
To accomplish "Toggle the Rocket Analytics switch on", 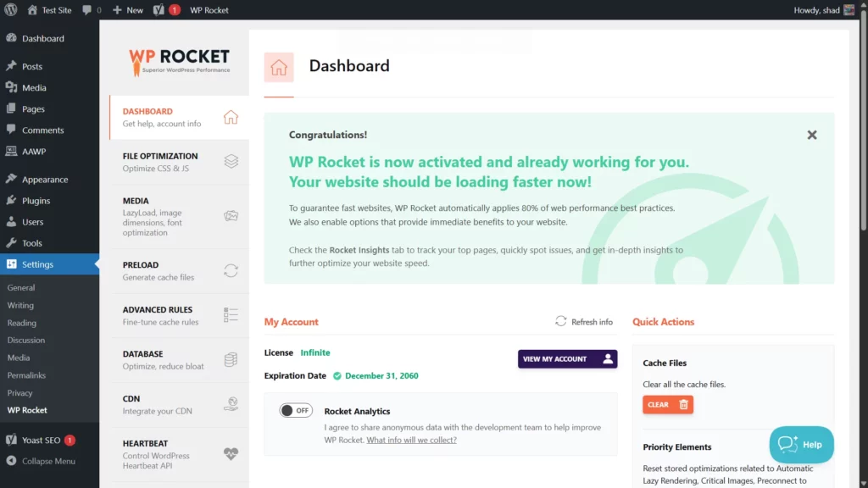I will 296,411.
